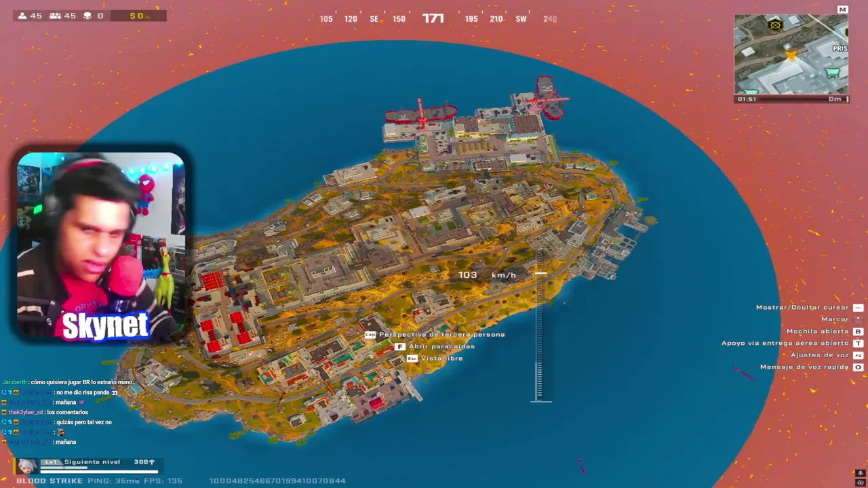Click the Jaisberth chat username
The width and height of the screenshot is (868, 488).
[x=14, y=382]
